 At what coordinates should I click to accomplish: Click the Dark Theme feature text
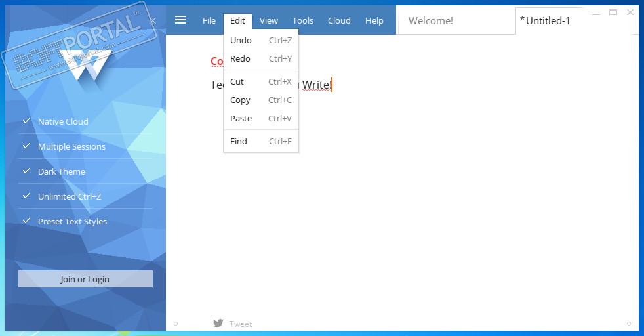(x=62, y=171)
